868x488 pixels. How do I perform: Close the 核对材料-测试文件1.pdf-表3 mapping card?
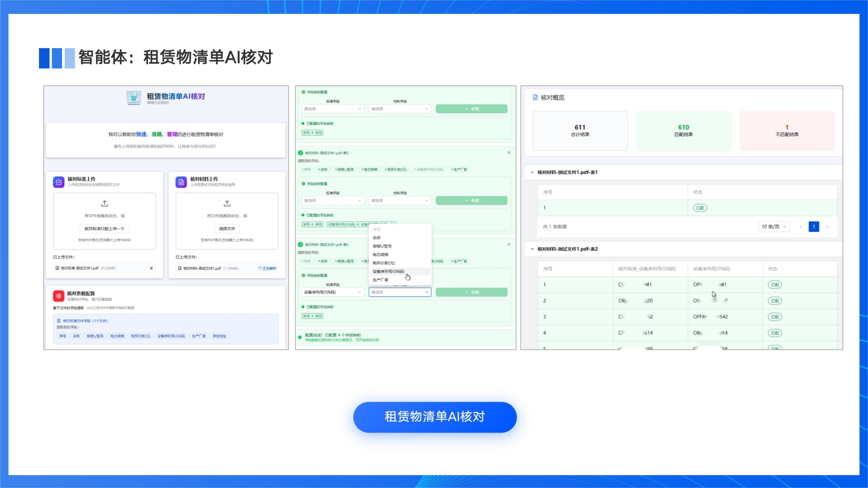tap(509, 244)
